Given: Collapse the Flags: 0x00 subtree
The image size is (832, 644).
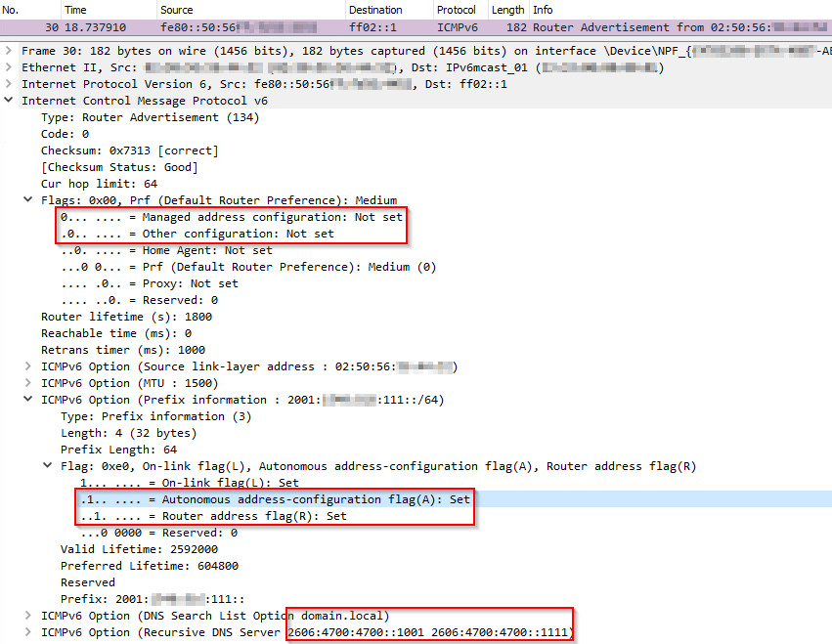Looking at the screenshot, I should [28, 200].
